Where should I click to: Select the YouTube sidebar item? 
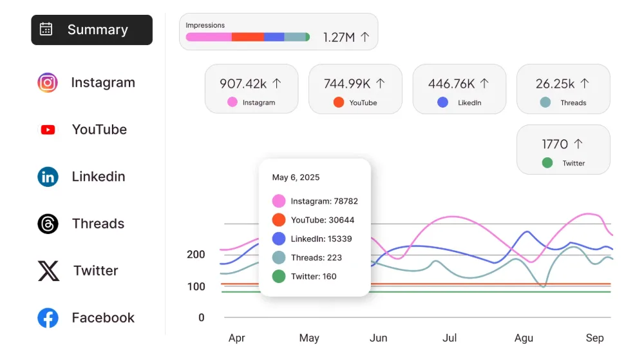click(82, 130)
